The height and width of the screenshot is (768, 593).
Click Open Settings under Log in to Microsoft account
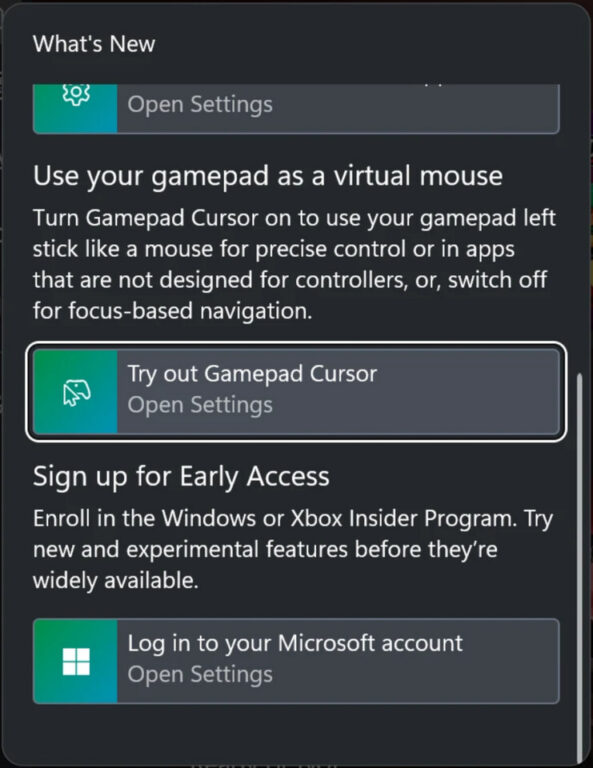(200, 675)
